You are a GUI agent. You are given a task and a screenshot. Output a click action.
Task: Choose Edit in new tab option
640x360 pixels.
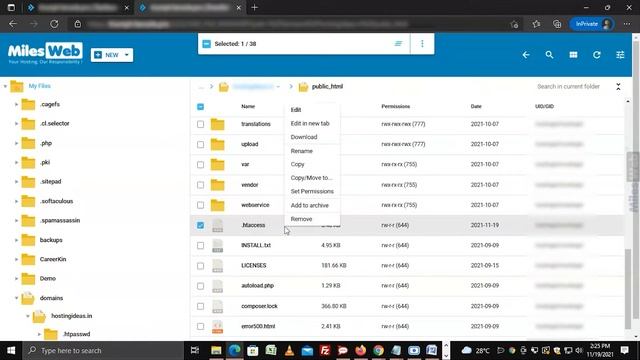310,123
